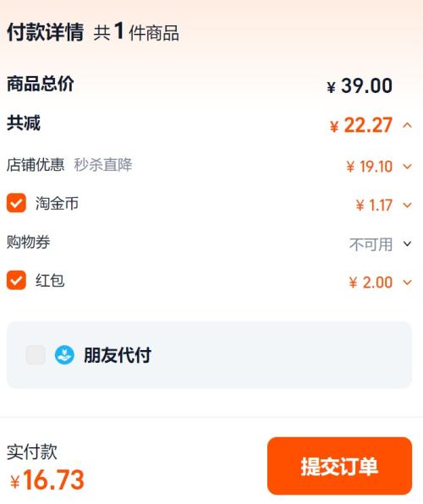The width and height of the screenshot is (423, 504).
Task: Expand the 淘金币 discount chevron
Action: (407, 205)
